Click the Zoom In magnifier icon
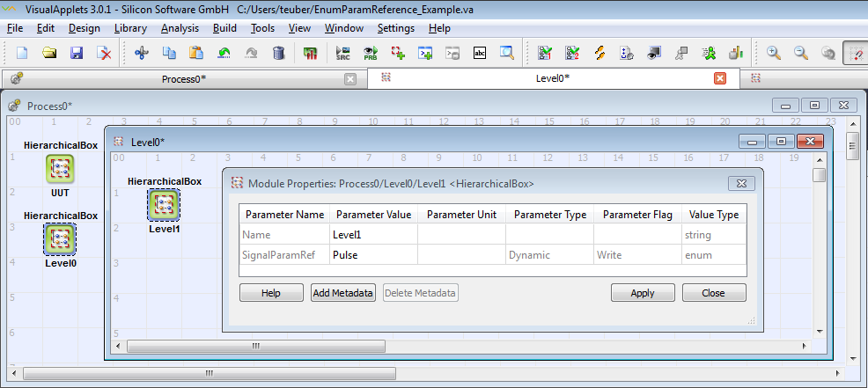Viewport: 868px width, 388px height. [x=774, y=53]
